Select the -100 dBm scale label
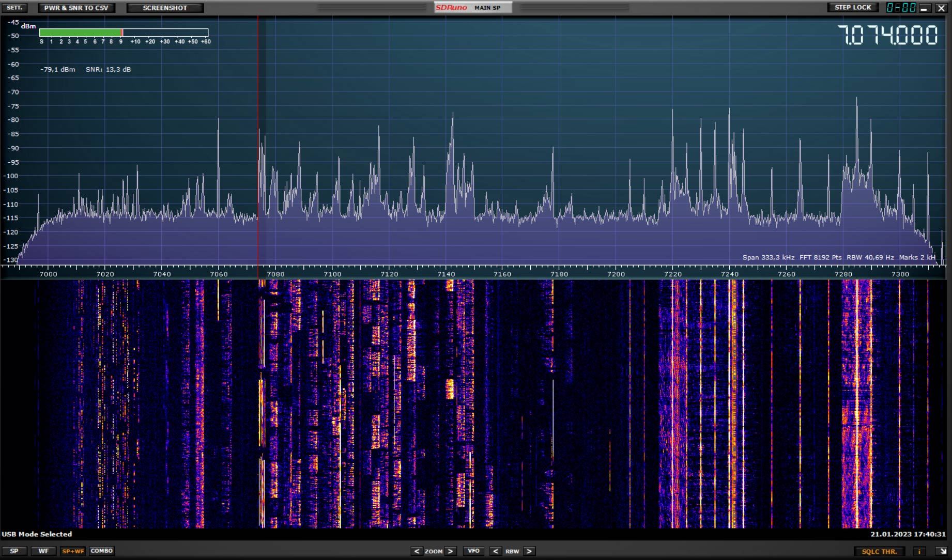 tap(10, 176)
